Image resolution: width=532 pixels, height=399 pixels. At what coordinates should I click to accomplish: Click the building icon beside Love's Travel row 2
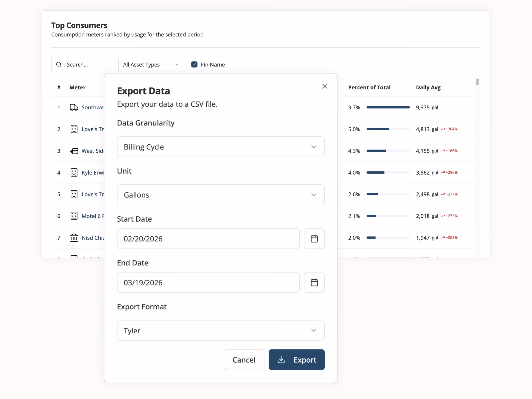74,129
